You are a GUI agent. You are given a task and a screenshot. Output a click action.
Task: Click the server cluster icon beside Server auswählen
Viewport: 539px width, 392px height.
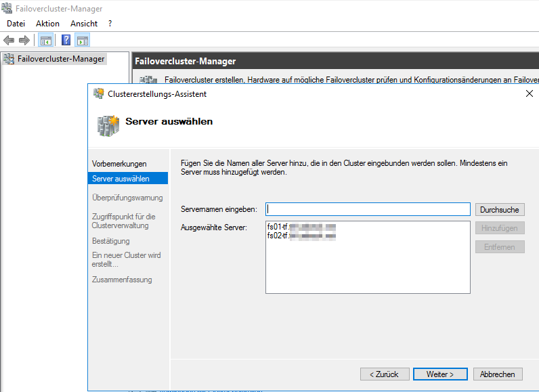click(x=108, y=126)
